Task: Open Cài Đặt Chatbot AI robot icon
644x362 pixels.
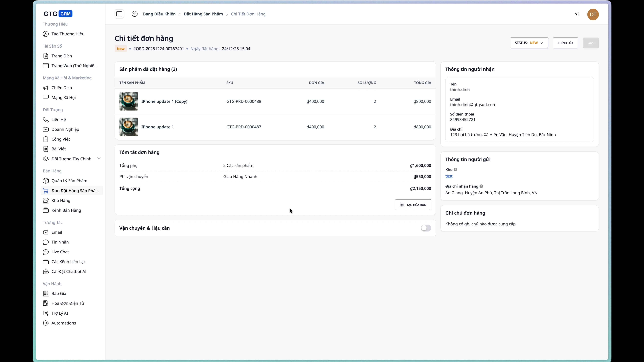Action: click(x=46, y=271)
